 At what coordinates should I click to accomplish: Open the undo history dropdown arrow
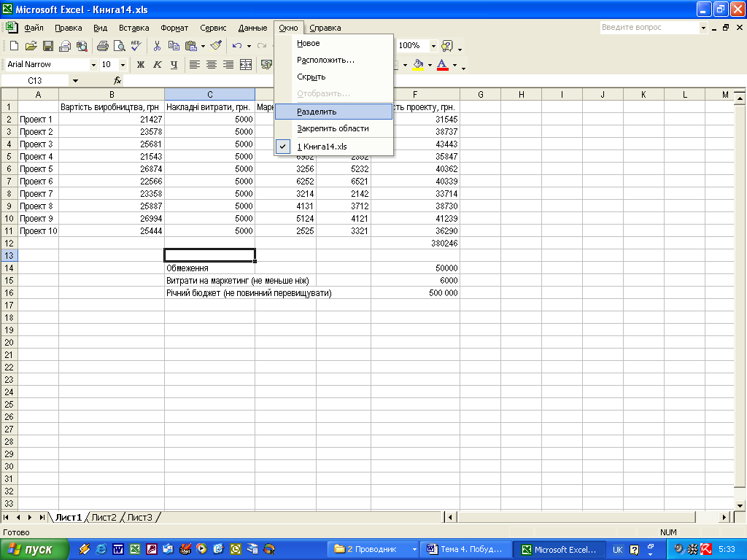249,46
